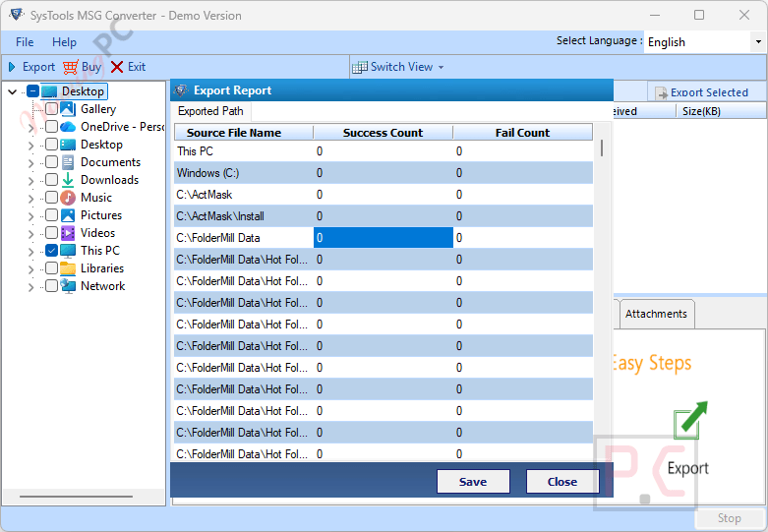Expand the OneDrive - Personal node
The width and height of the screenshot is (768, 532).
pos(31,128)
